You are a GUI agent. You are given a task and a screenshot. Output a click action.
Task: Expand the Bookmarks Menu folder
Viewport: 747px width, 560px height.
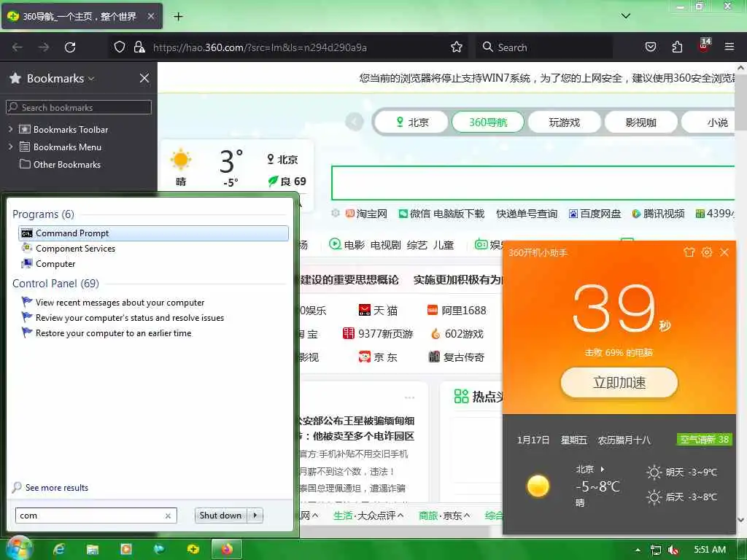click(10, 147)
